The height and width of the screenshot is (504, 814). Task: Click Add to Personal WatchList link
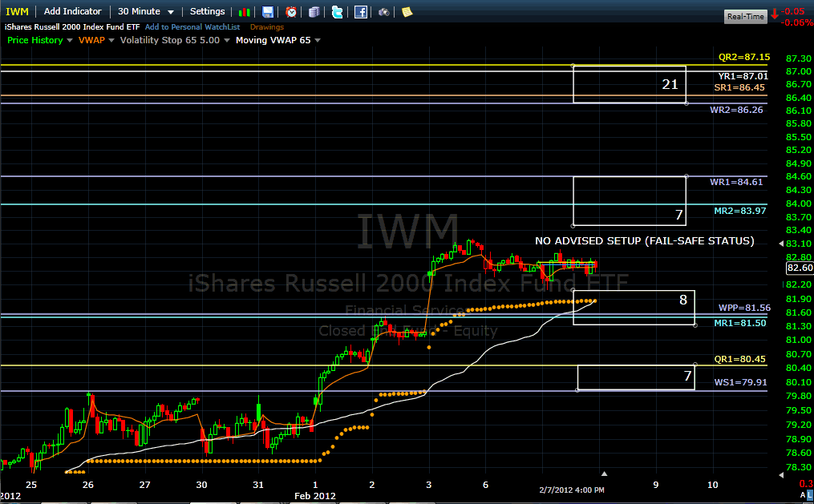coord(192,27)
